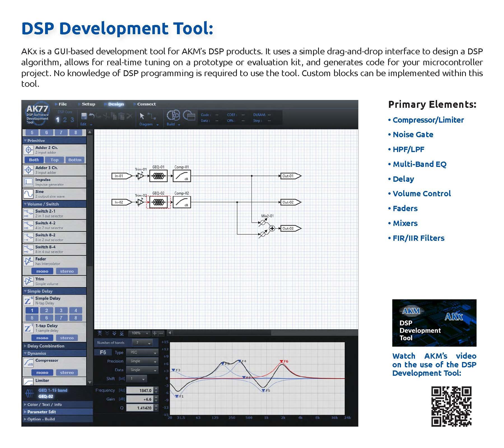Open the Setup menu
Image resolution: width=504 pixels, height=448 pixels.
point(88,104)
